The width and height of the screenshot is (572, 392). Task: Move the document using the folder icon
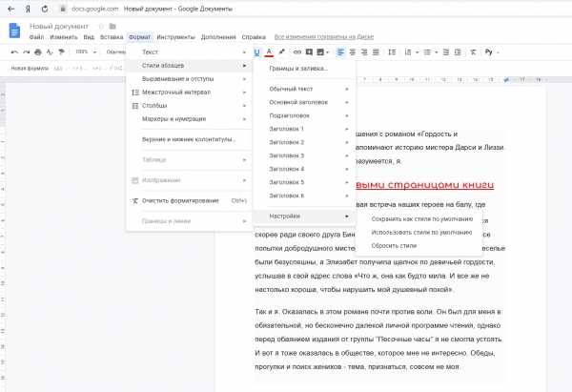pos(112,27)
